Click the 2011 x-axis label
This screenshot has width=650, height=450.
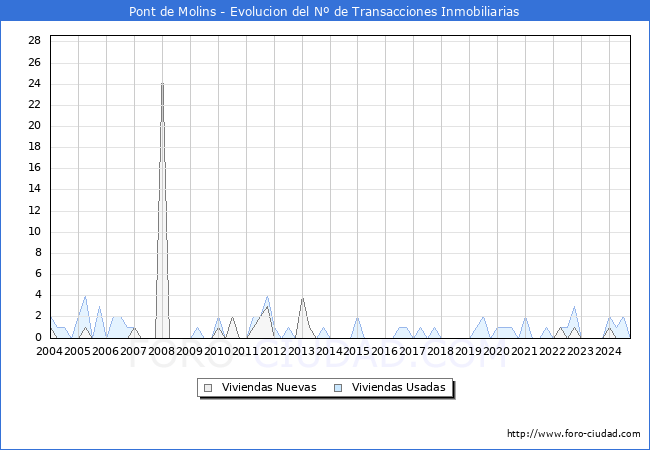[x=245, y=351]
